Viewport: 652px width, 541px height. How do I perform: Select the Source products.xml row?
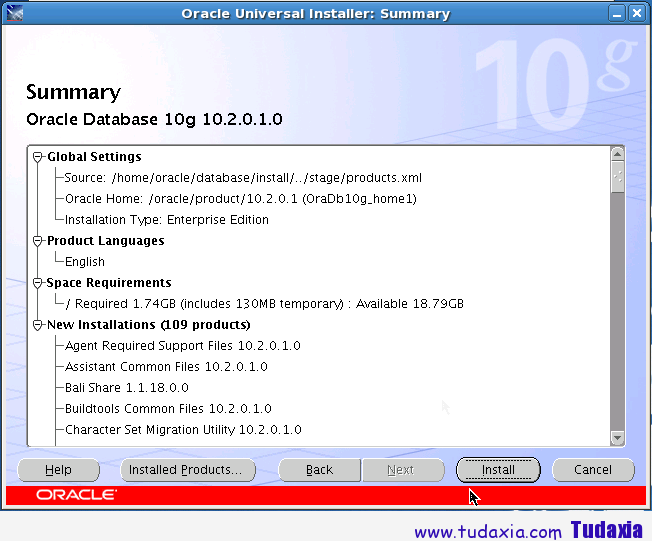tap(243, 178)
